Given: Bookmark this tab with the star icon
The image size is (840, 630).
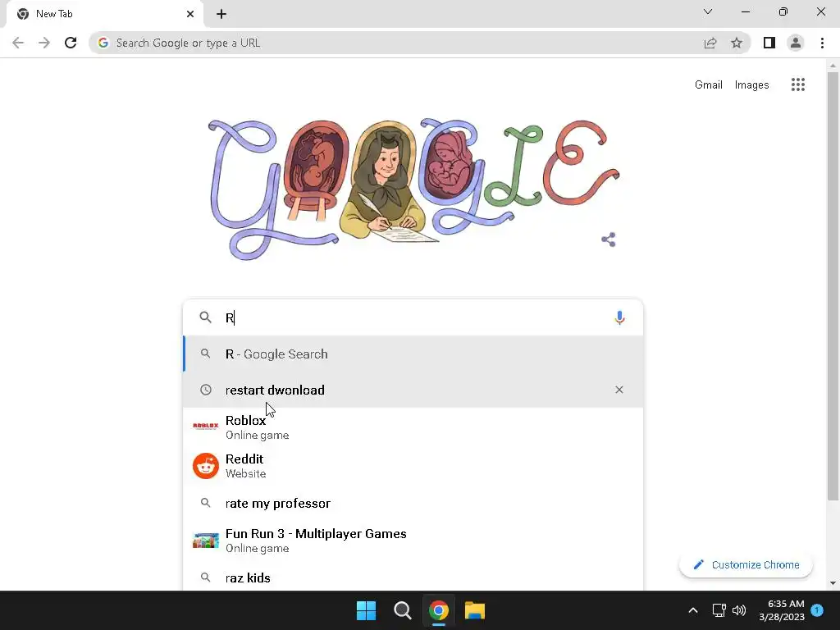Looking at the screenshot, I should tap(737, 43).
